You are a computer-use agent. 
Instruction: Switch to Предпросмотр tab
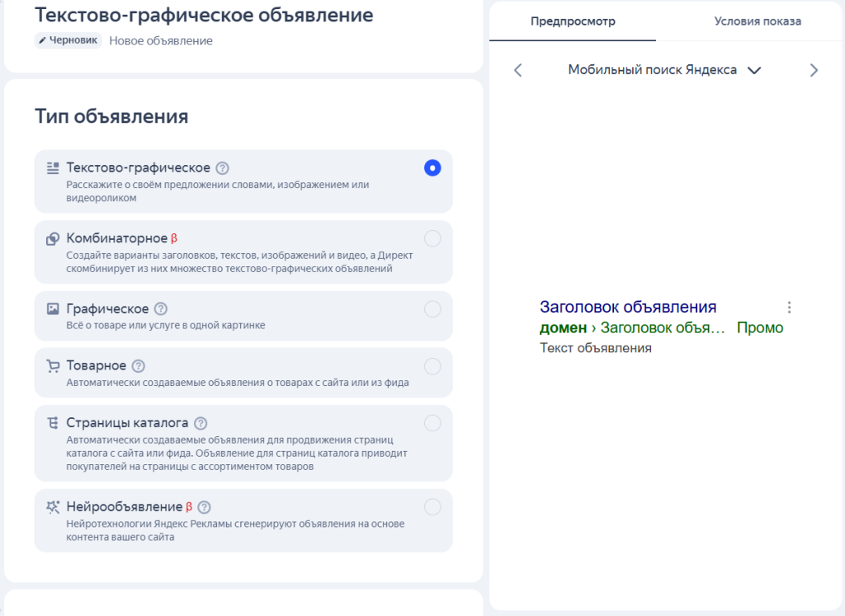573,21
